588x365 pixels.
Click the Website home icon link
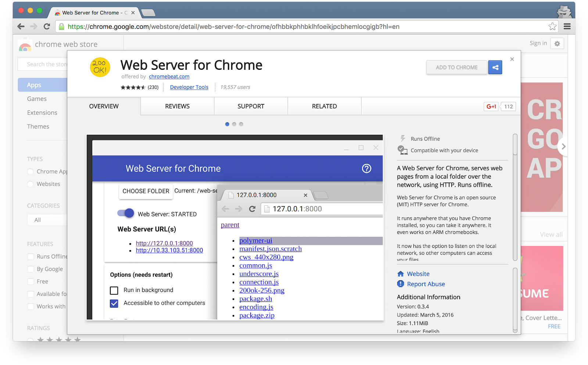click(400, 274)
